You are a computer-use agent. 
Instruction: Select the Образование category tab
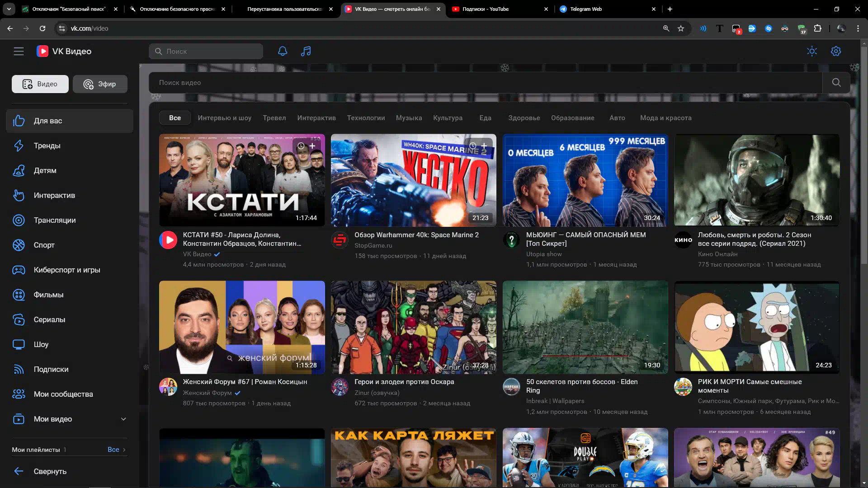coord(573,118)
